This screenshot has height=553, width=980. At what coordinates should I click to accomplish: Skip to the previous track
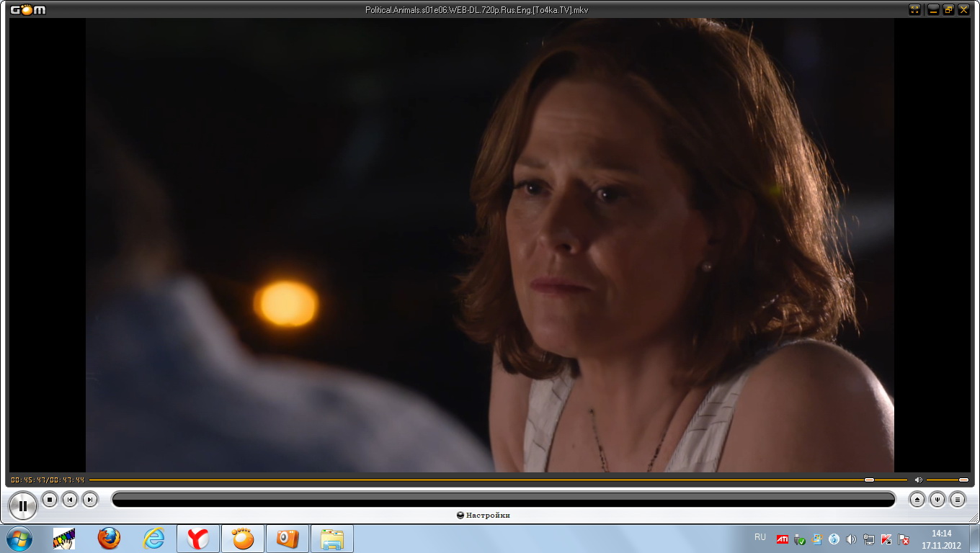tap(70, 499)
